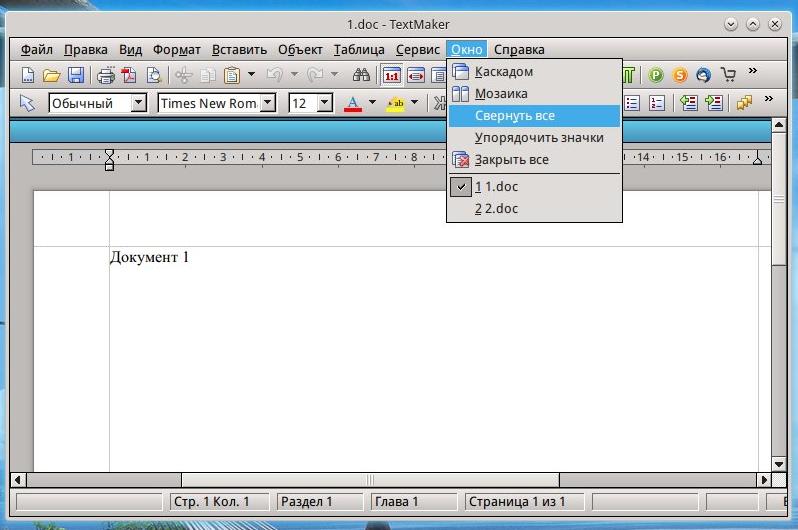
Task: Click the shopping cart icon
Action: pyautogui.click(x=728, y=75)
